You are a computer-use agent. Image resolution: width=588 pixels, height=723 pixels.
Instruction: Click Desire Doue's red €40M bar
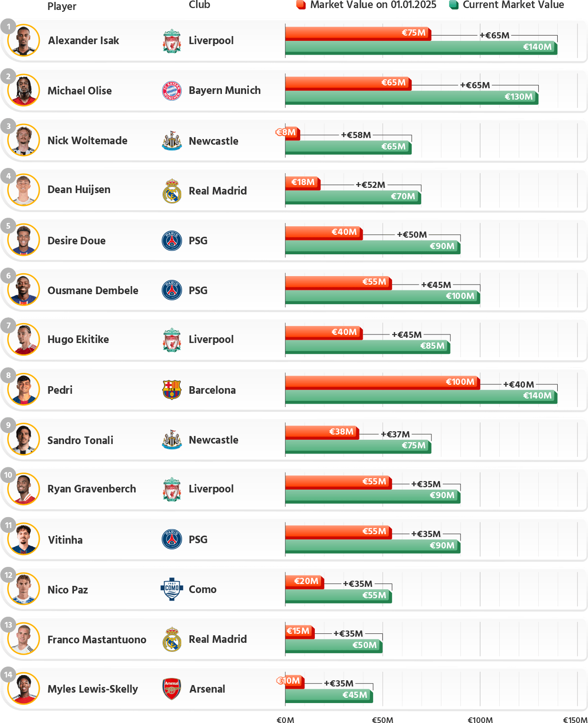[x=323, y=232]
